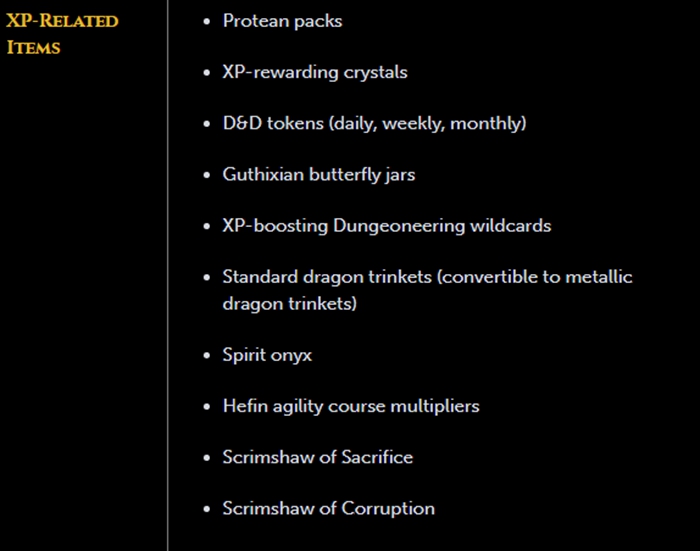Screen dimensions: 700x551
Task: Click Hefin agility course multipliers text
Action: tap(351, 406)
